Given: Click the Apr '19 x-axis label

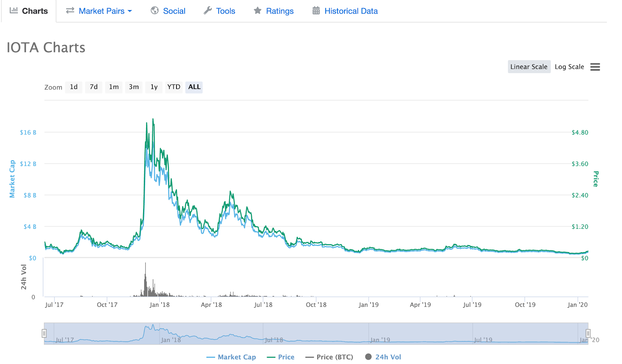Looking at the screenshot, I should point(420,305).
